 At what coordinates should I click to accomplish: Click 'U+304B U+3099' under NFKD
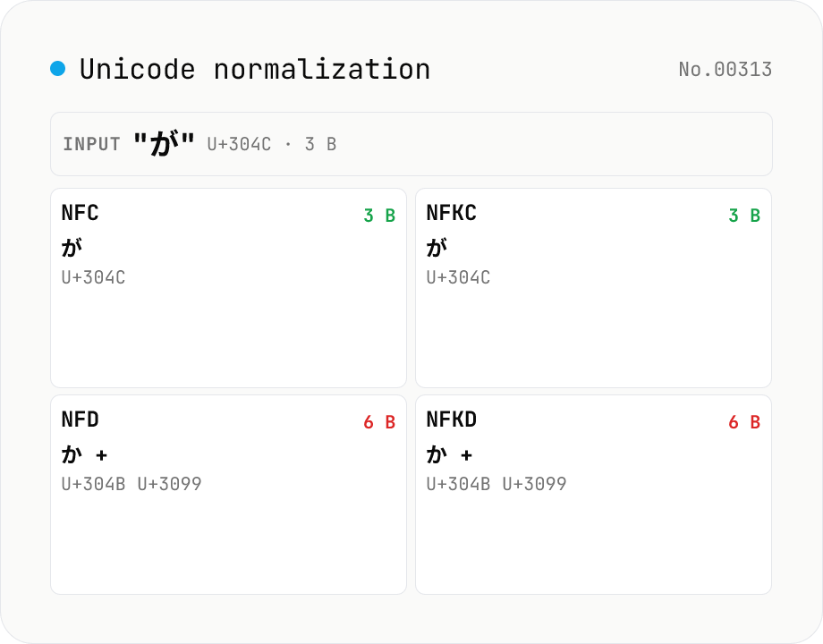coord(496,484)
